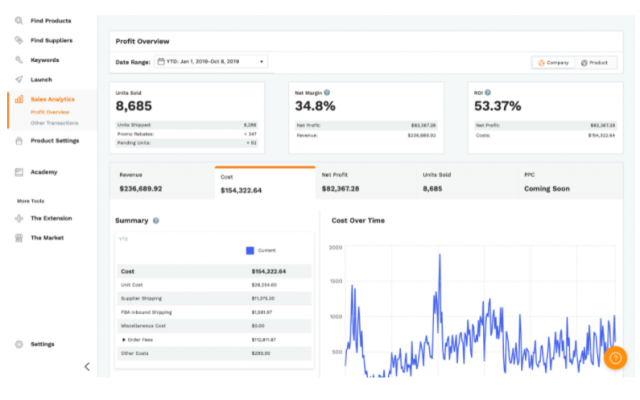
Task: Select the Cost tab
Action: click(x=265, y=183)
